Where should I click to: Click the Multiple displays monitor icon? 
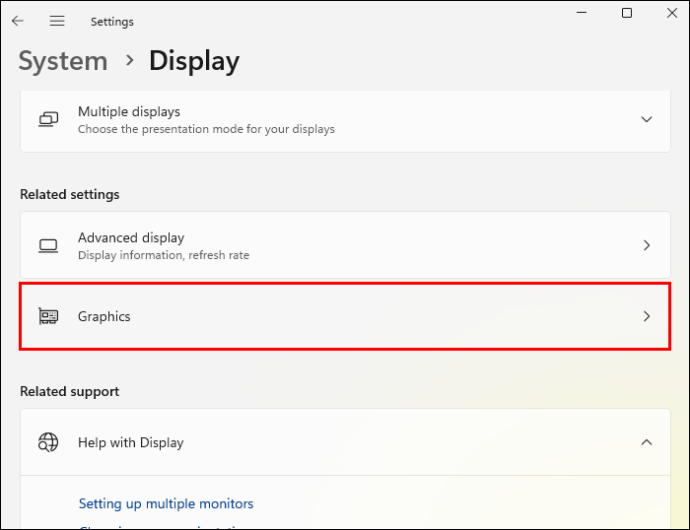[48, 119]
